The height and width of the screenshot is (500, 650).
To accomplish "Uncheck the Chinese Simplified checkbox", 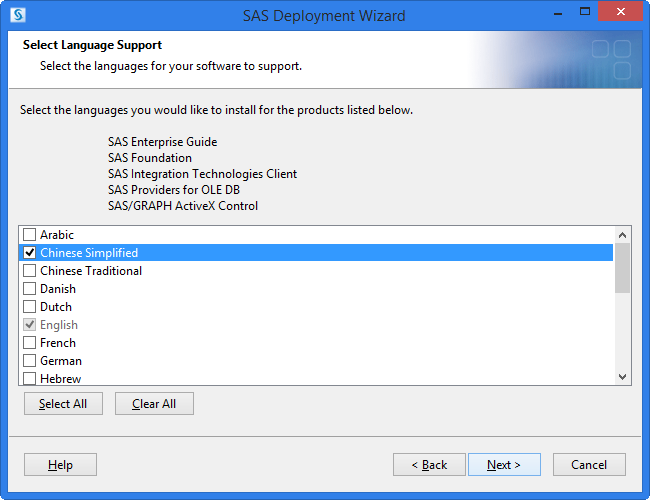I will point(30,253).
